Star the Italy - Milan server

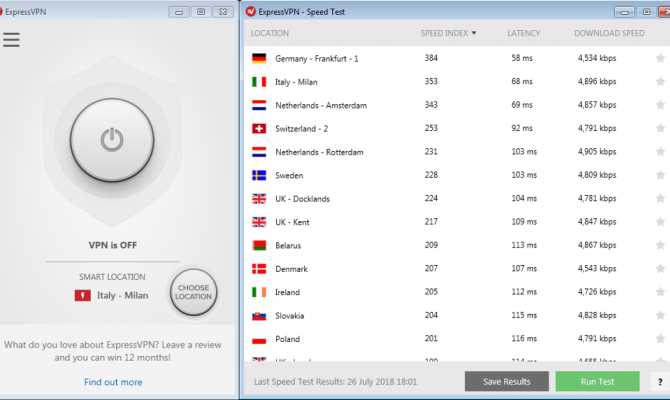click(x=660, y=81)
